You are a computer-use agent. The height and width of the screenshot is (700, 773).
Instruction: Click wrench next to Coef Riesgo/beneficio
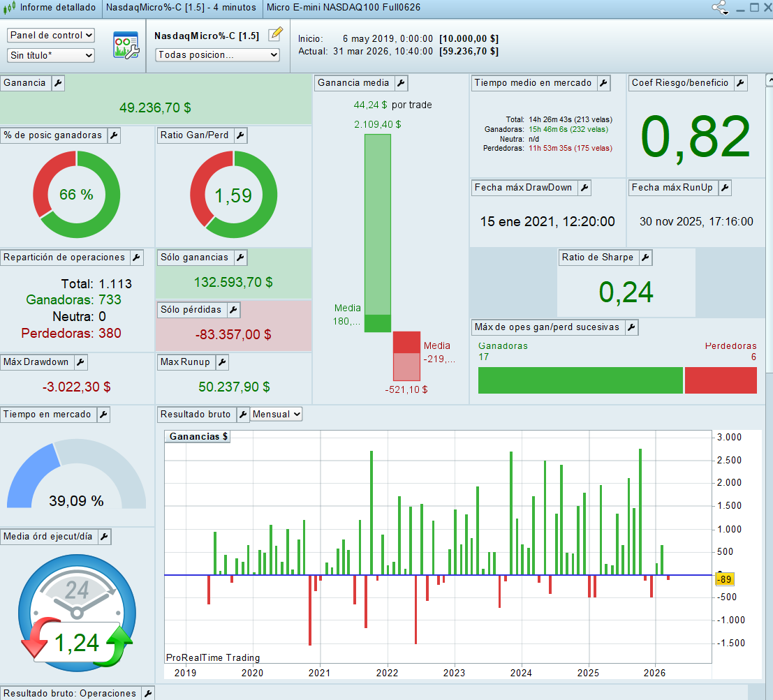coord(740,83)
